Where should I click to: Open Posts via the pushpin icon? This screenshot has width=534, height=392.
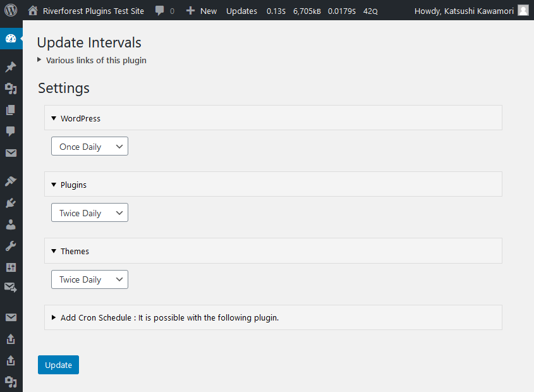pos(11,67)
